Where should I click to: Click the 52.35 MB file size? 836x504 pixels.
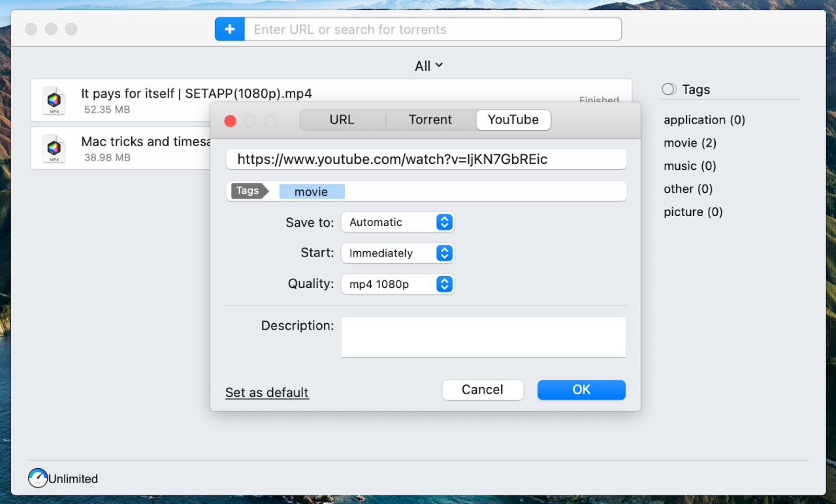(107, 110)
